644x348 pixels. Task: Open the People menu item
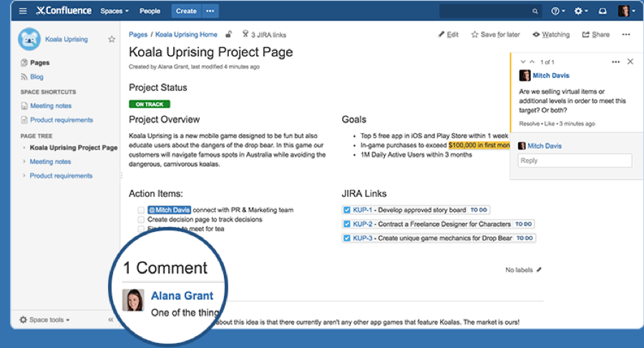[150, 11]
